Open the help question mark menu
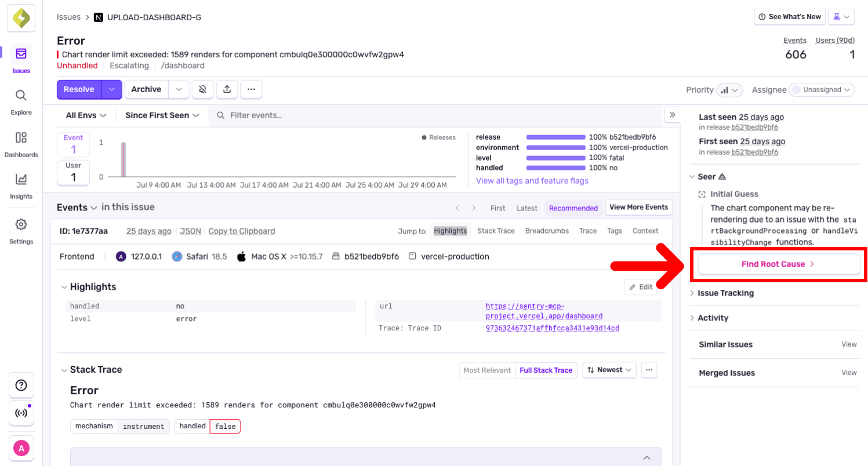868x466 pixels. pyautogui.click(x=21, y=385)
